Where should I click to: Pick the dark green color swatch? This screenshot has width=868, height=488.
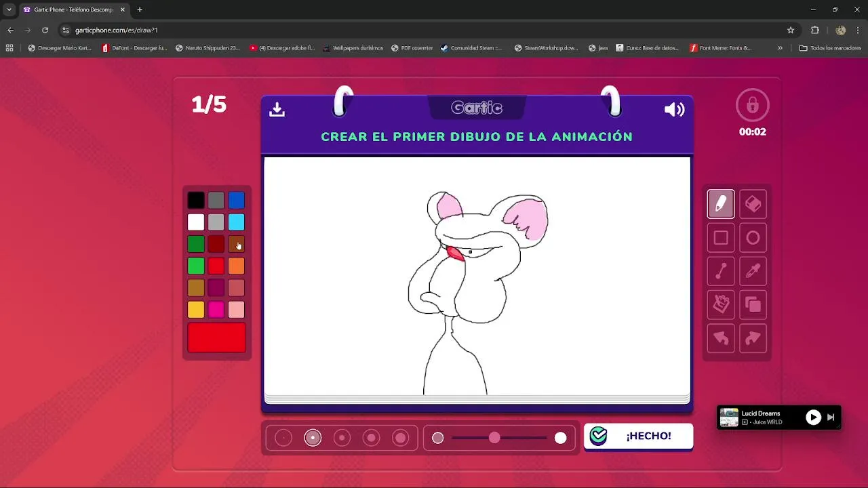(196, 244)
